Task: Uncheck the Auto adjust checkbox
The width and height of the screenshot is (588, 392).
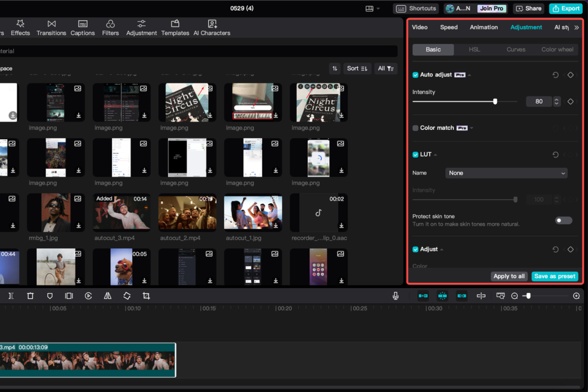Action: pyautogui.click(x=416, y=75)
